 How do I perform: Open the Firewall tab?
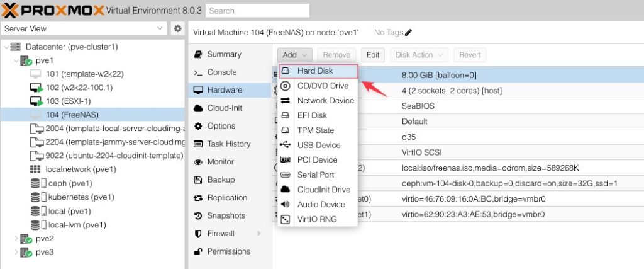coord(230,233)
